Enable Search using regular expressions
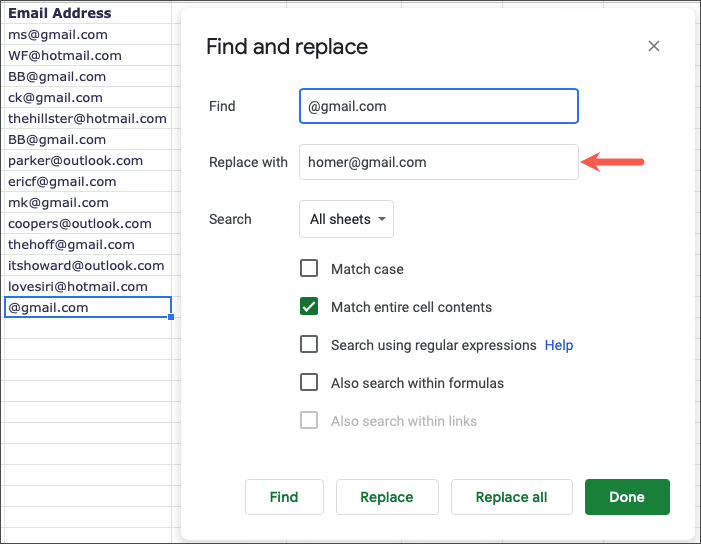Screen dimensions: 701x544 click(x=309, y=345)
